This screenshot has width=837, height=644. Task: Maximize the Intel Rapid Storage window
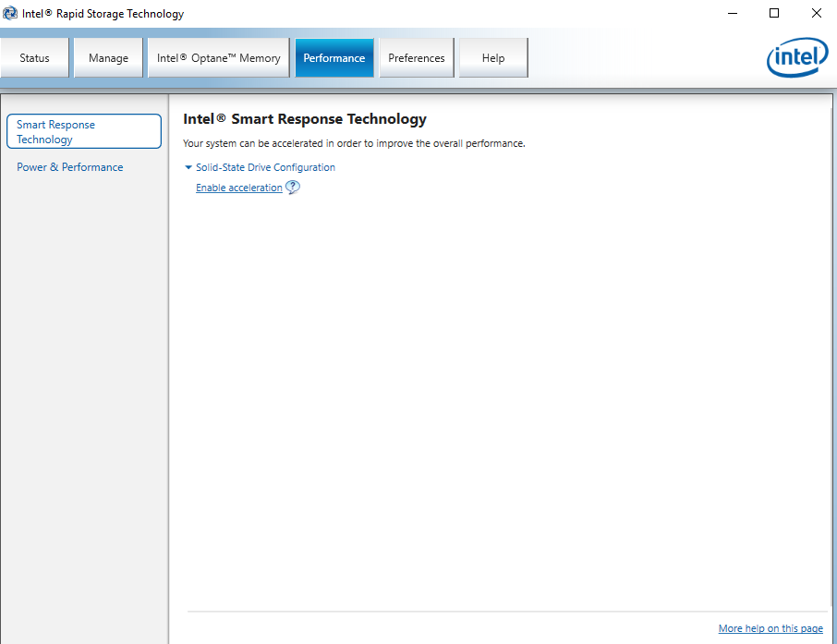click(x=774, y=13)
